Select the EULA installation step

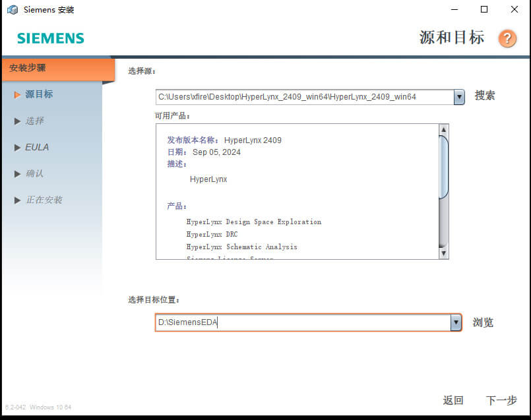click(x=37, y=147)
